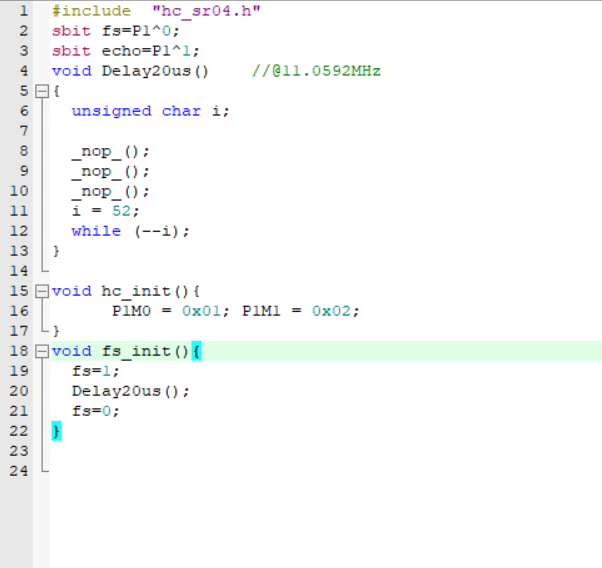The width and height of the screenshot is (602, 568).
Task: Click 'unsigned char i;' declaration
Action: pyautogui.click(x=150, y=111)
